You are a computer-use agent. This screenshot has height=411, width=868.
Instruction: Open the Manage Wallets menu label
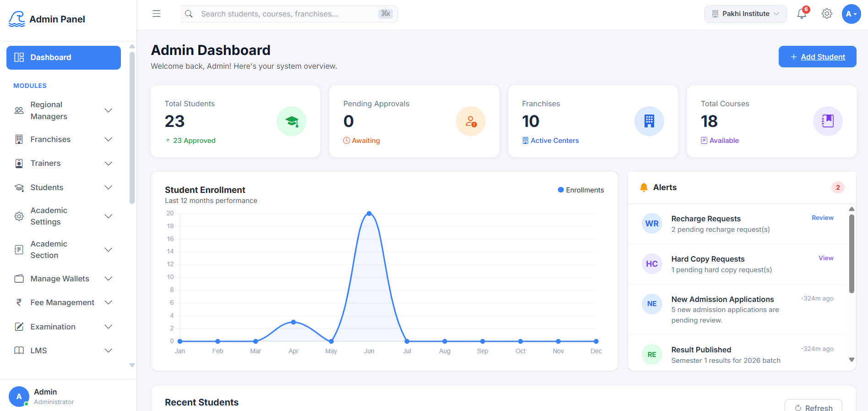tap(60, 279)
